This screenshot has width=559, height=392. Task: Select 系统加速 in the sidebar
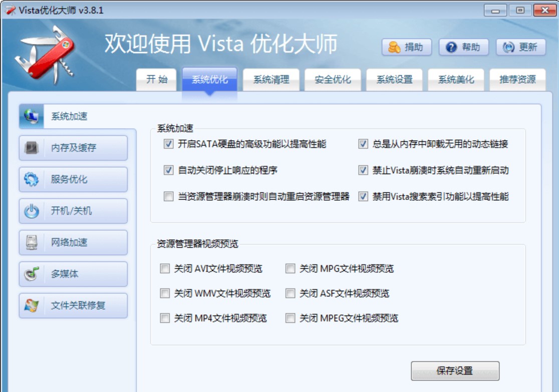point(73,116)
